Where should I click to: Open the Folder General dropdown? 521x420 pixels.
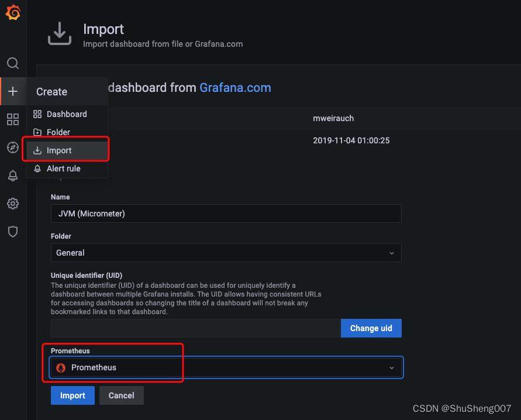point(226,253)
